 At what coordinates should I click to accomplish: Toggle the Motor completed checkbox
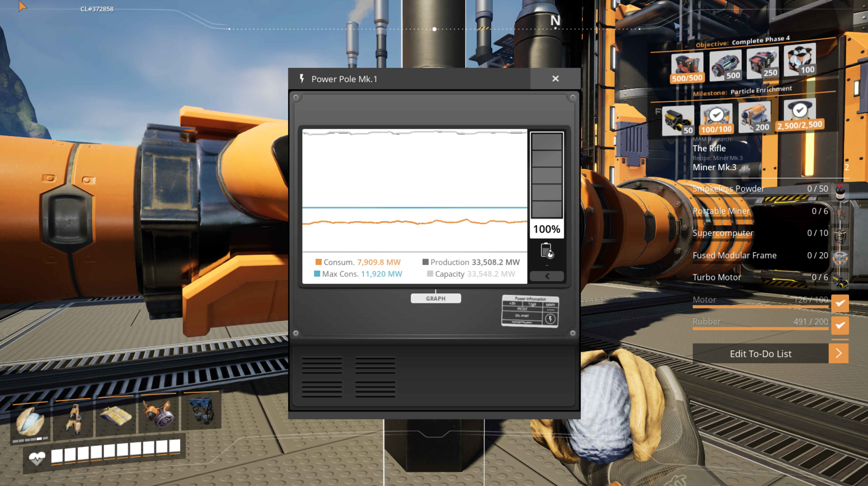pos(840,303)
